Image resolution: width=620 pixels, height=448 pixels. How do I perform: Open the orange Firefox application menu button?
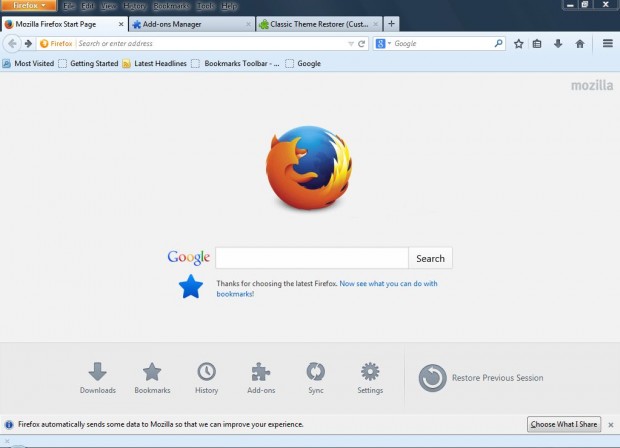pos(29,6)
